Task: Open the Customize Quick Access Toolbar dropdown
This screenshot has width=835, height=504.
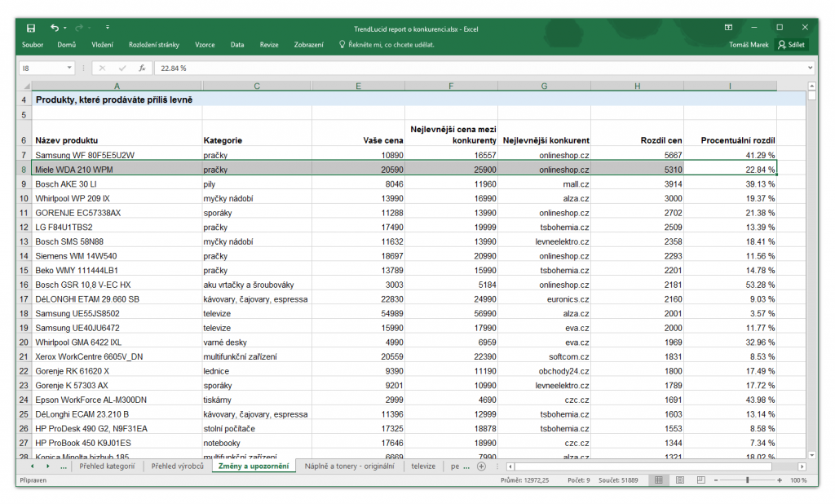Action: [107, 27]
